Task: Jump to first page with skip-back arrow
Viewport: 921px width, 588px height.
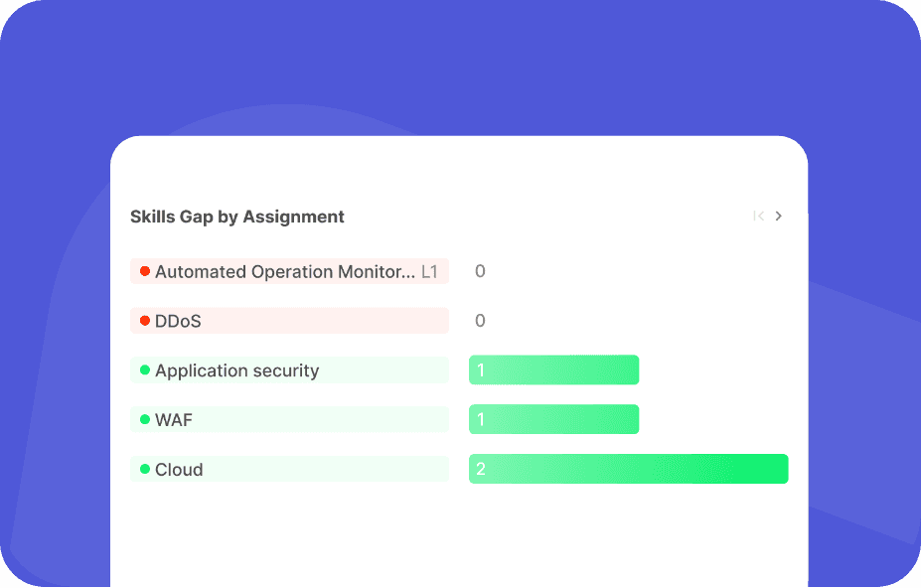Action: 758,217
